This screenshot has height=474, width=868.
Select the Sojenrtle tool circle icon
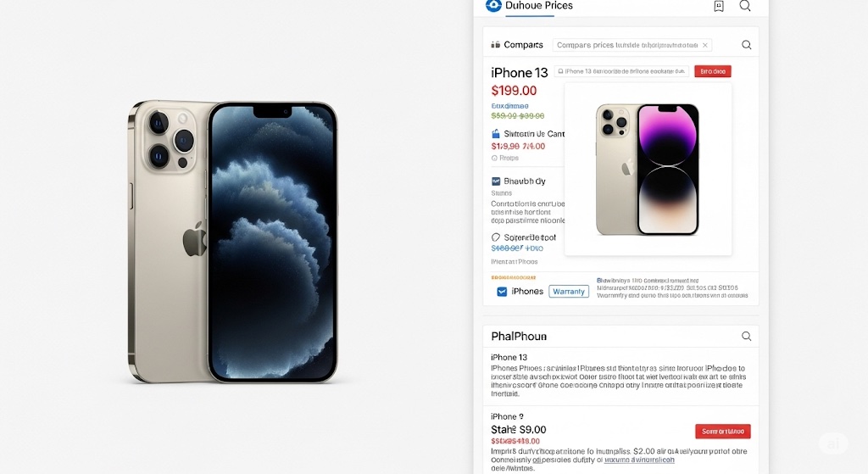pyautogui.click(x=495, y=237)
